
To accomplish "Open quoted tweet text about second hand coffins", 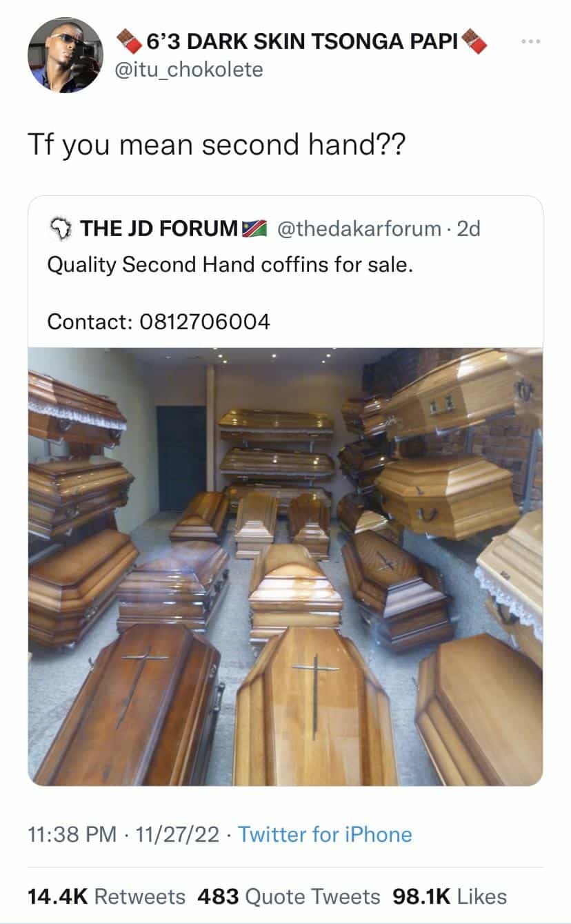I will point(230,265).
